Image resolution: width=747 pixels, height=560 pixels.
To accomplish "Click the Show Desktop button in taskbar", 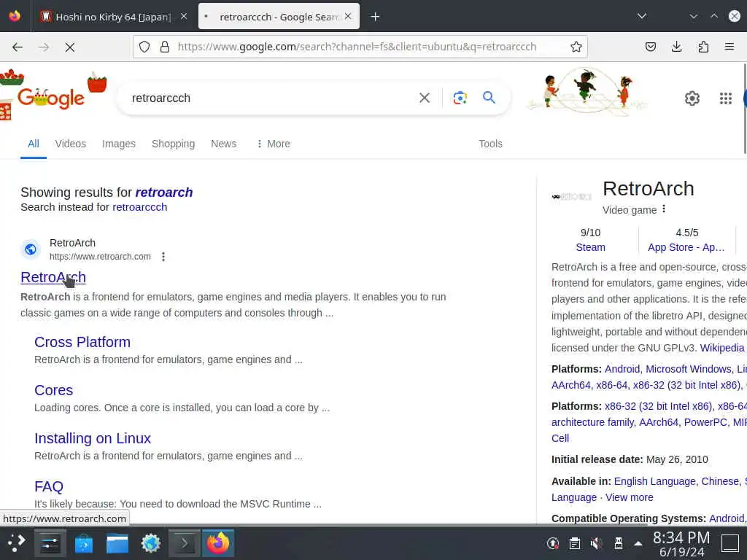I will point(729,543).
